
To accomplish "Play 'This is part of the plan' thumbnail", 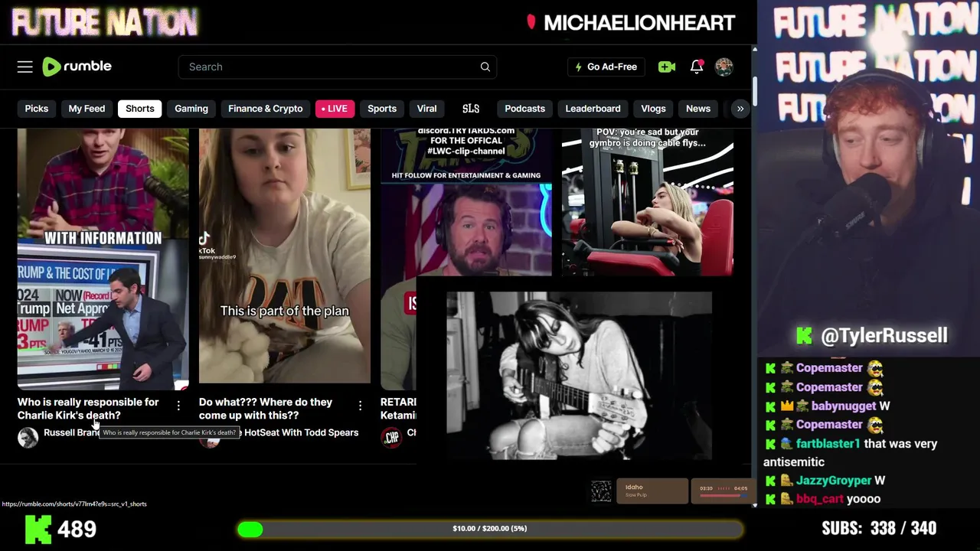I will tap(285, 256).
